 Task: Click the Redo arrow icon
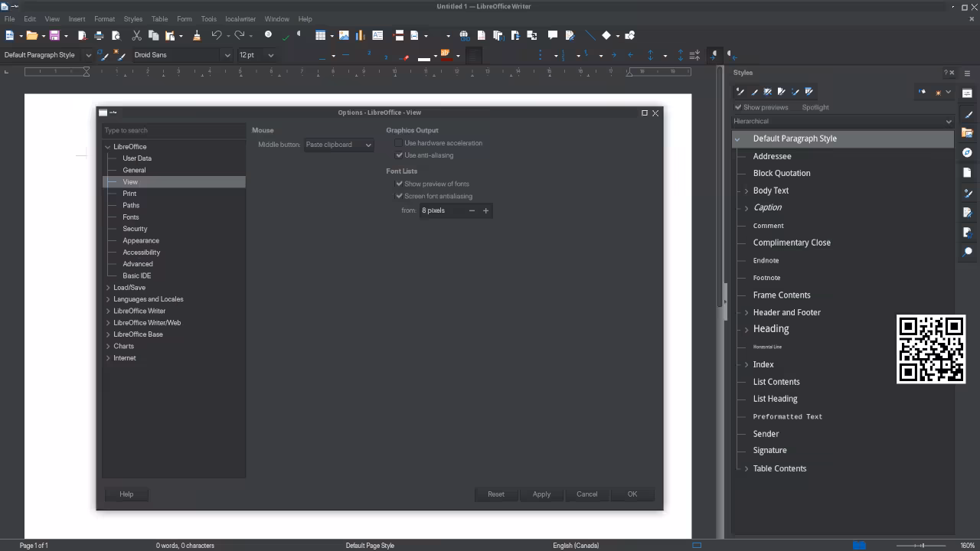[240, 35]
